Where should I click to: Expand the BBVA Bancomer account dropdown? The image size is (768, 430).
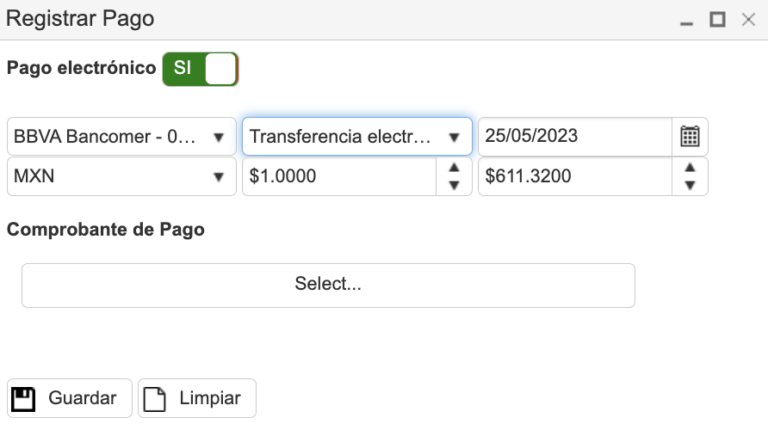click(218, 137)
